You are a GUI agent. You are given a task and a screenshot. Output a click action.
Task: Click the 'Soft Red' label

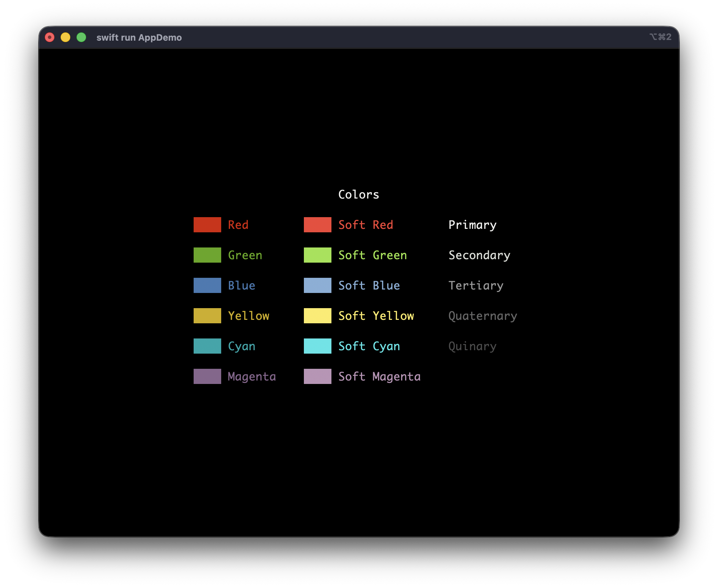tap(366, 225)
